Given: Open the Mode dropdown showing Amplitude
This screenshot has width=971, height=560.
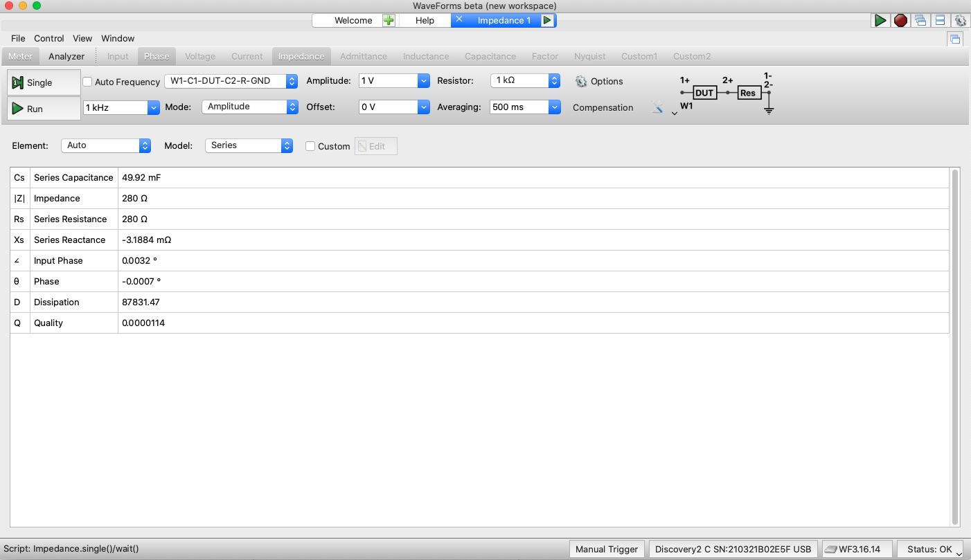Looking at the screenshot, I should click(249, 107).
